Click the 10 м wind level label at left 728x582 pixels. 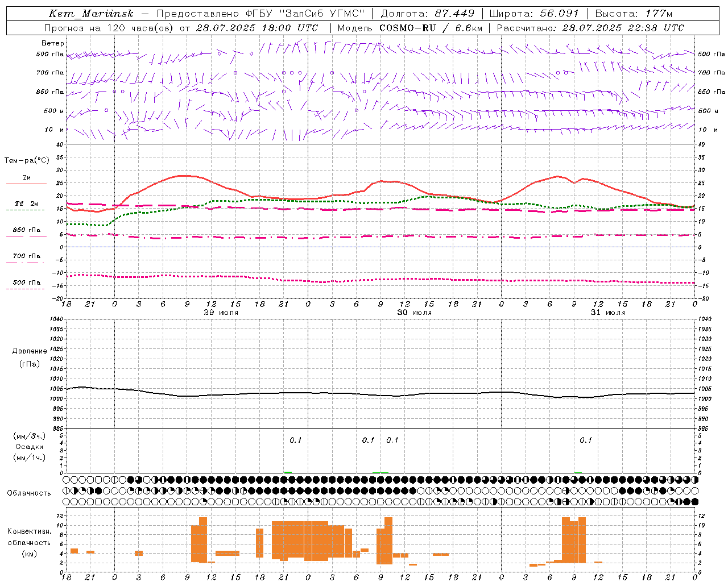(x=55, y=130)
